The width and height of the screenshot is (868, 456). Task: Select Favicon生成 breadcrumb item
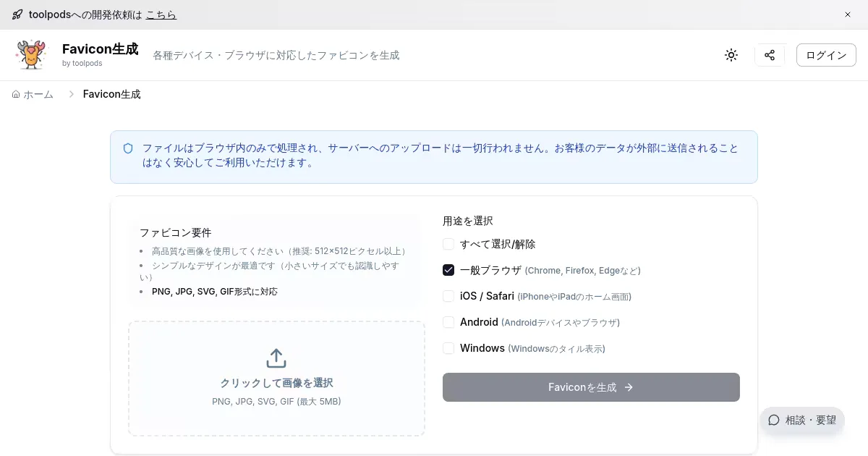click(111, 94)
